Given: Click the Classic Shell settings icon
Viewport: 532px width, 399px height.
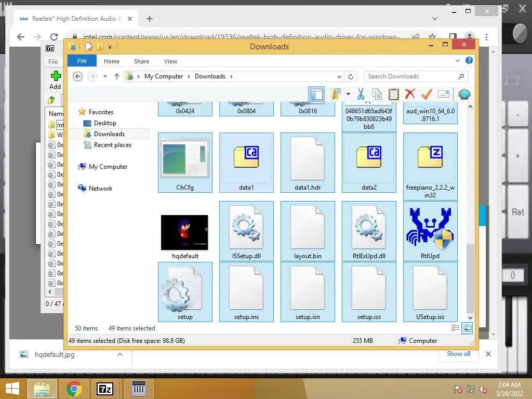Looking at the screenshot, I should [x=464, y=94].
